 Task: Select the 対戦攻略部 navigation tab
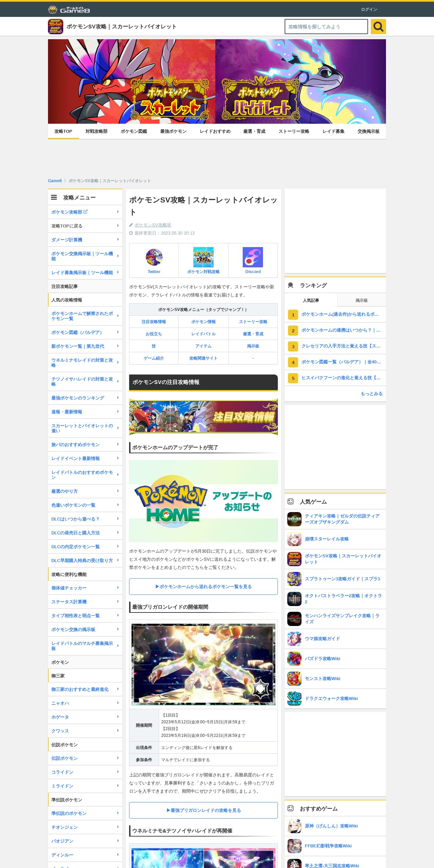point(96,131)
